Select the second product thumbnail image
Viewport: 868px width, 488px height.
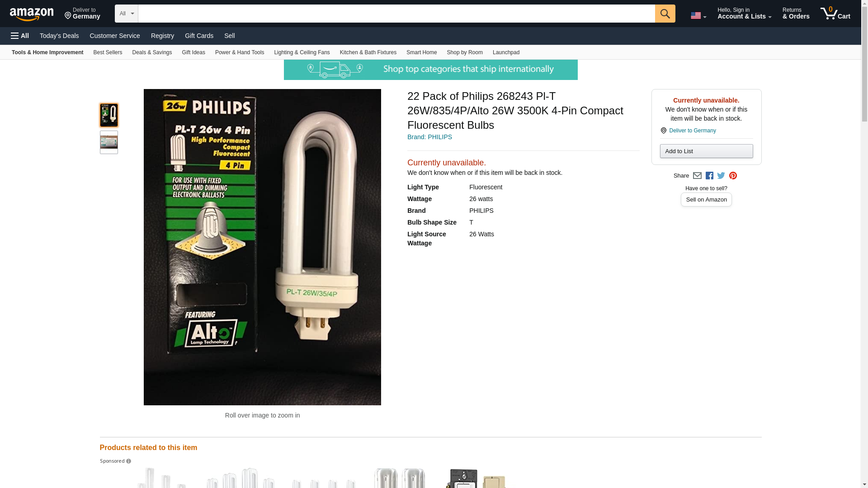109,142
